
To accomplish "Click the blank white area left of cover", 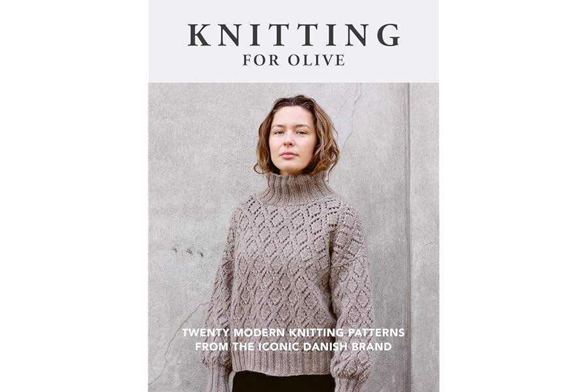I will pos(74,196).
